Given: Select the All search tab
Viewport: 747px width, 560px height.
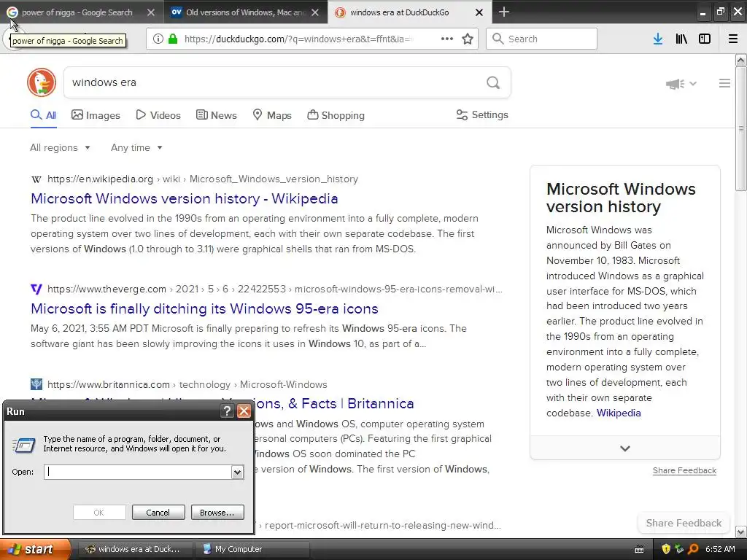Looking at the screenshot, I should pos(44,115).
